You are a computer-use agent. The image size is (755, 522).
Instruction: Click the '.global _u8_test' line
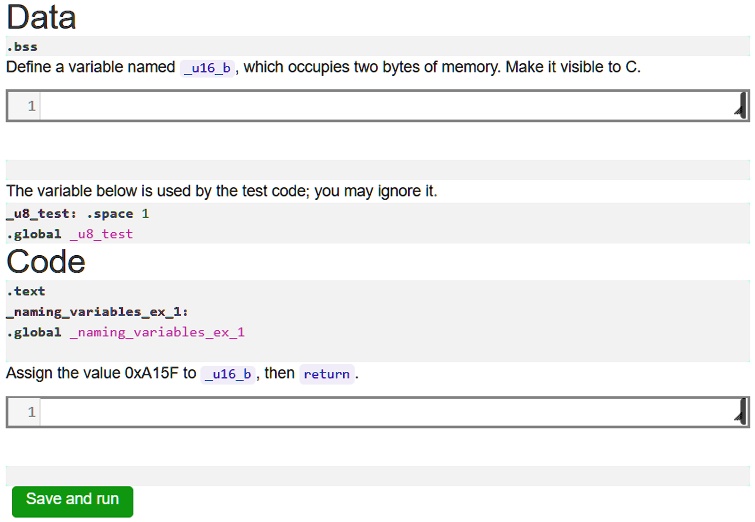pos(69,234)
